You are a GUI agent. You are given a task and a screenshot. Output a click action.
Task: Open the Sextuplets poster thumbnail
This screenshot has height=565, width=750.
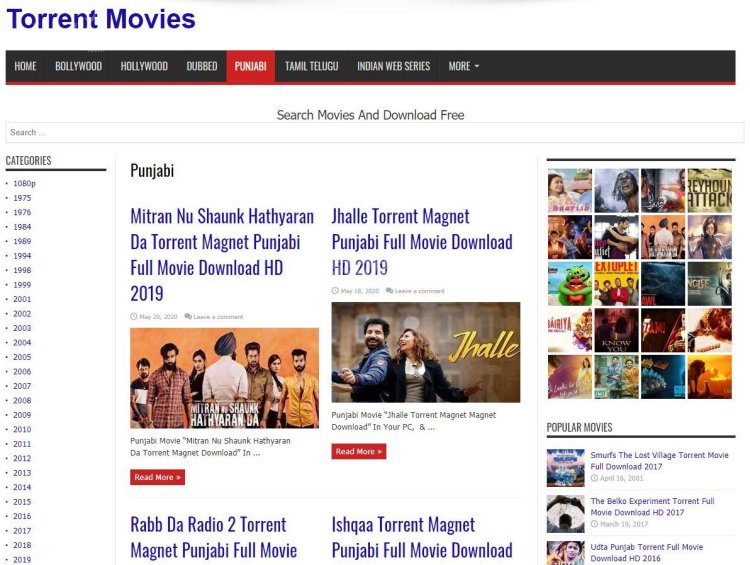click(x=616, y=283)
